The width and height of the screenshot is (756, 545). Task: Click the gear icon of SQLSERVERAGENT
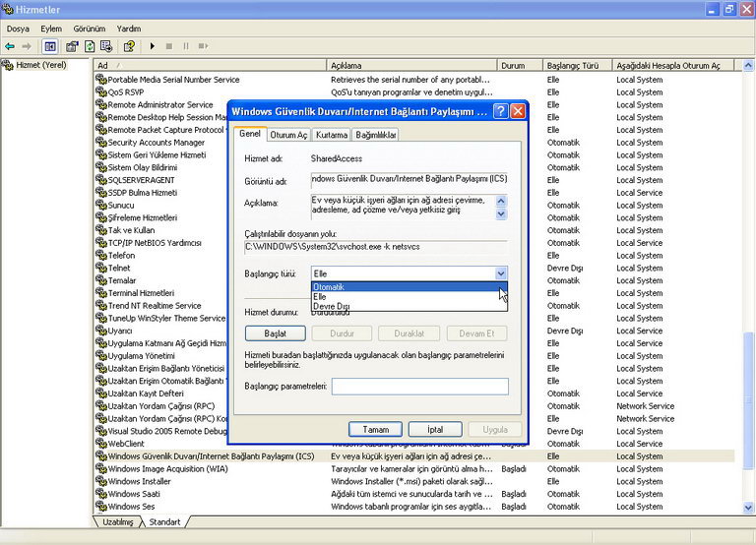point(101,180)
